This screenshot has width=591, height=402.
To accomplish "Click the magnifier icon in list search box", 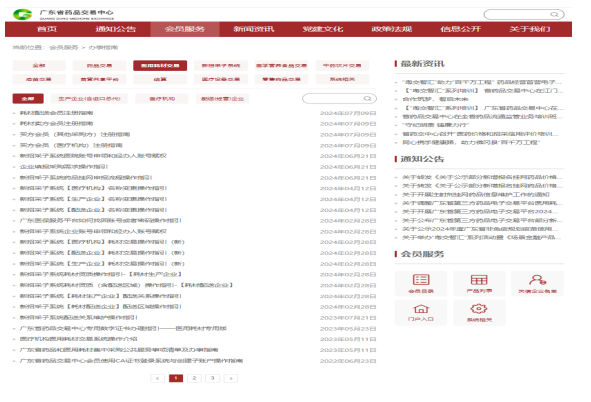I will (x=367, y=99).
